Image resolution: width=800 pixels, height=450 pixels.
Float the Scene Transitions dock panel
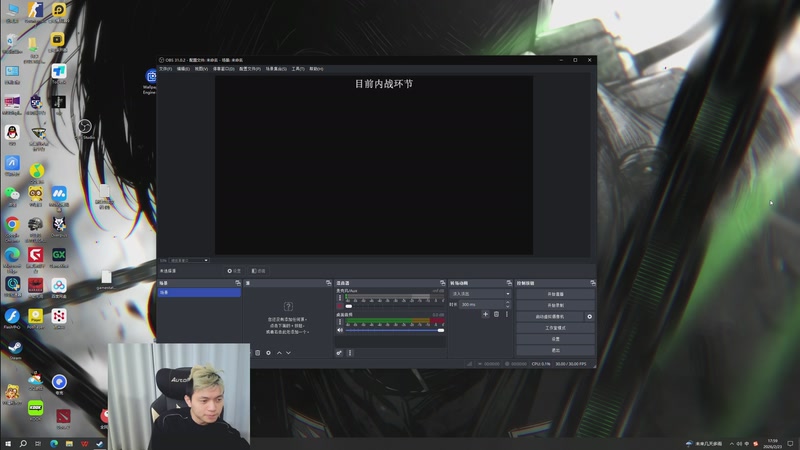pyautogui.click(x=509, y=283)
